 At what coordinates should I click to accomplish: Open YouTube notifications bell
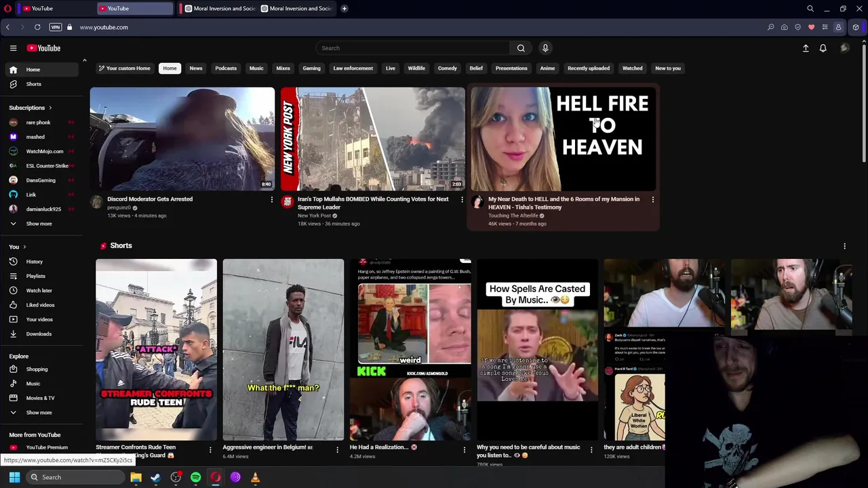(x=823, y=48)
